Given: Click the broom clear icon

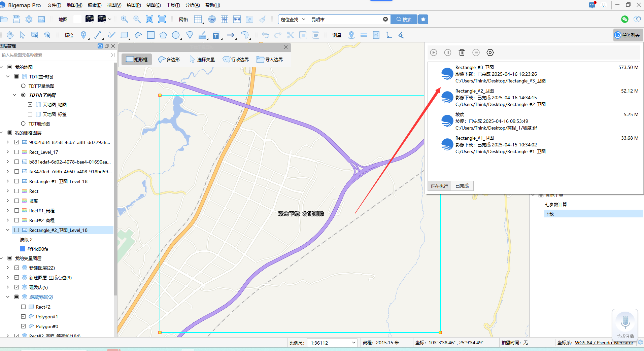Looking at the screenshot, I should coord(262,19).
